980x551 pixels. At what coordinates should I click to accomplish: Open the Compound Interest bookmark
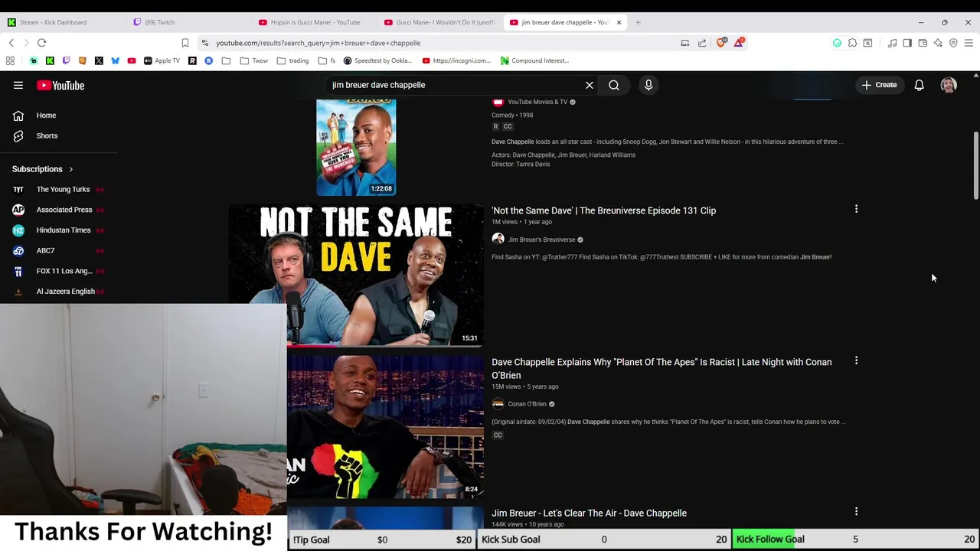[x=534, y=60]
